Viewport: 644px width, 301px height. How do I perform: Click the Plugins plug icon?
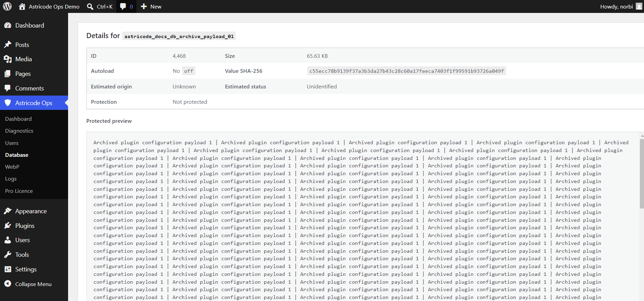pyautogui.click(x=7, y=226)
